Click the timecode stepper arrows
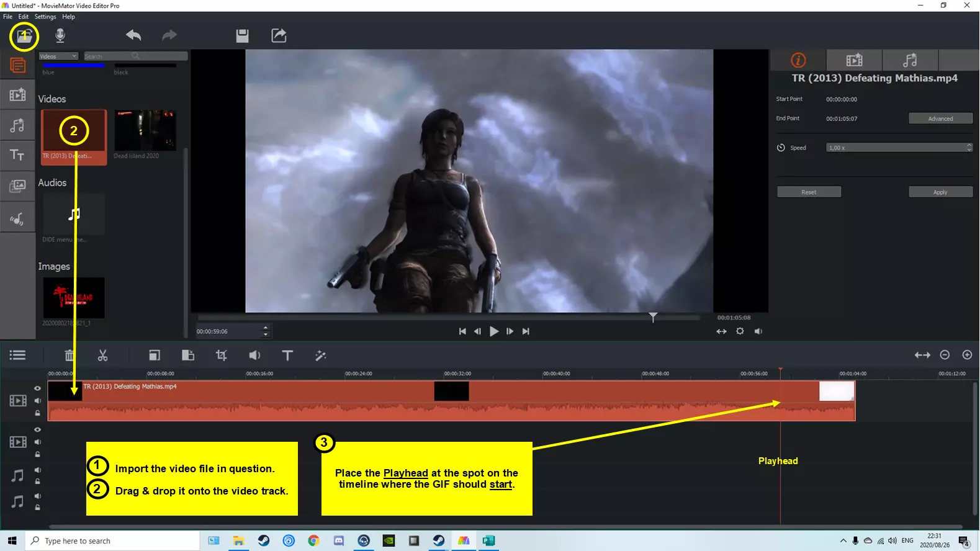The width and height of the screenshot is (980, 551). tap(266, 331)
